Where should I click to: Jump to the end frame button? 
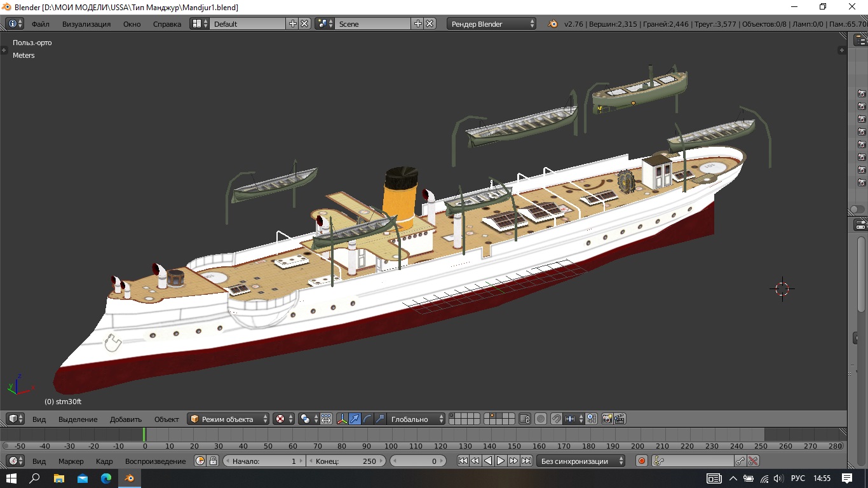point(526,461)
